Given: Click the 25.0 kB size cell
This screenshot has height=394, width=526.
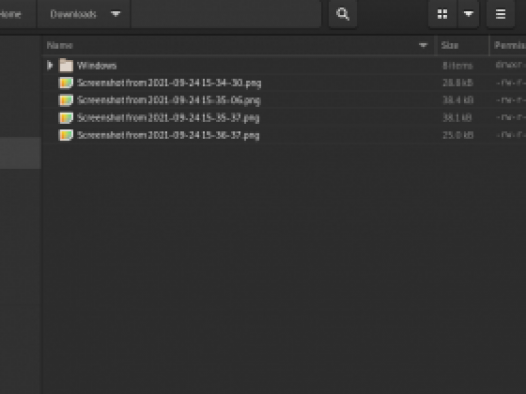Looking at the screenshot, I should click(x=458, y=135).
